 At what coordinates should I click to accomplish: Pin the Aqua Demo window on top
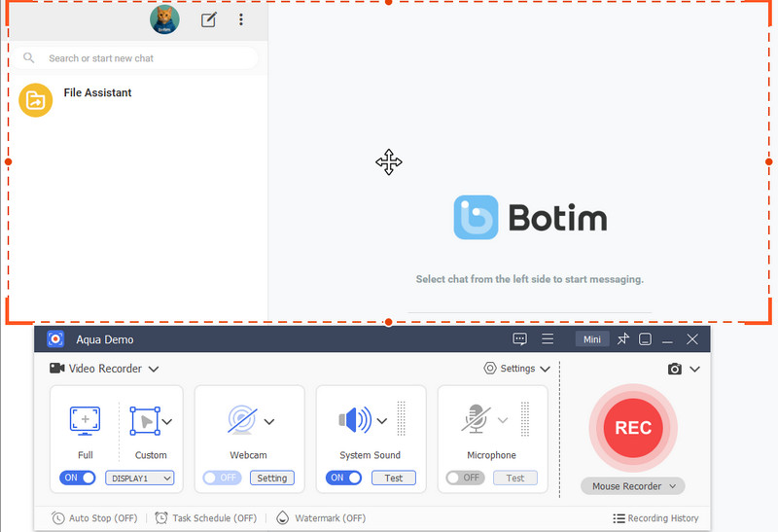[622, 339]
